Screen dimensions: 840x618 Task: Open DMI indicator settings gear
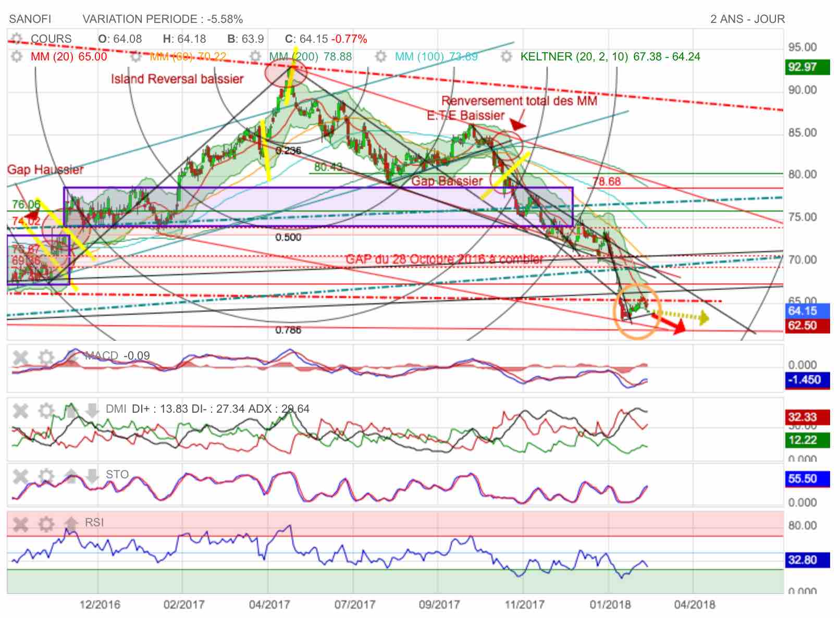click(46, 411)
